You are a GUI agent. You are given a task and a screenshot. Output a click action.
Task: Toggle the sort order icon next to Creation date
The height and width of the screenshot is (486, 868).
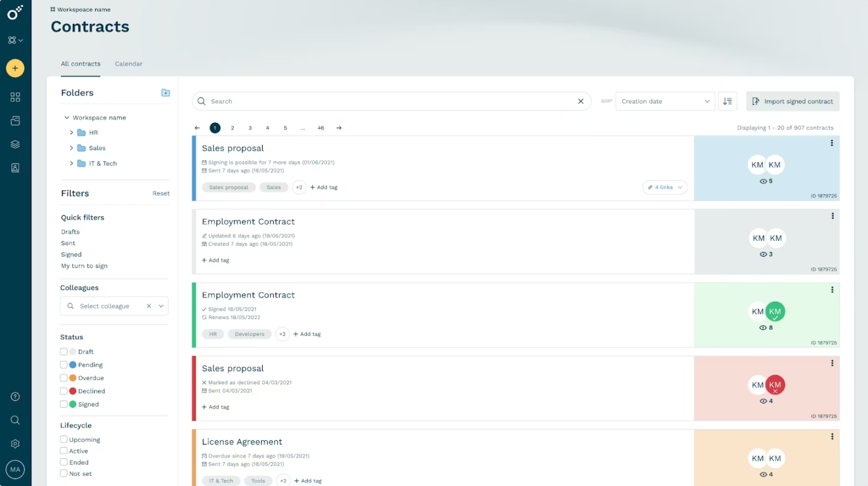point(727,101)
